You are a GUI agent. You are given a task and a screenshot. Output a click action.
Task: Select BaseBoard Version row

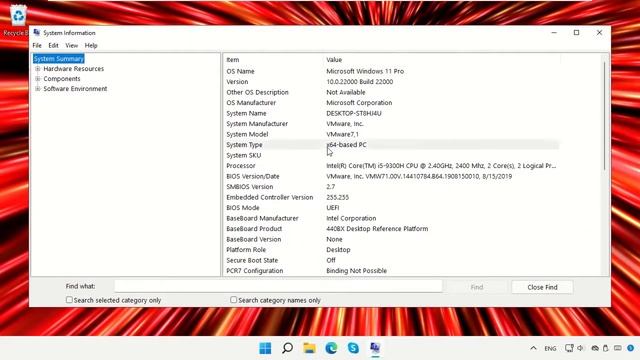(x=392, y=239)
